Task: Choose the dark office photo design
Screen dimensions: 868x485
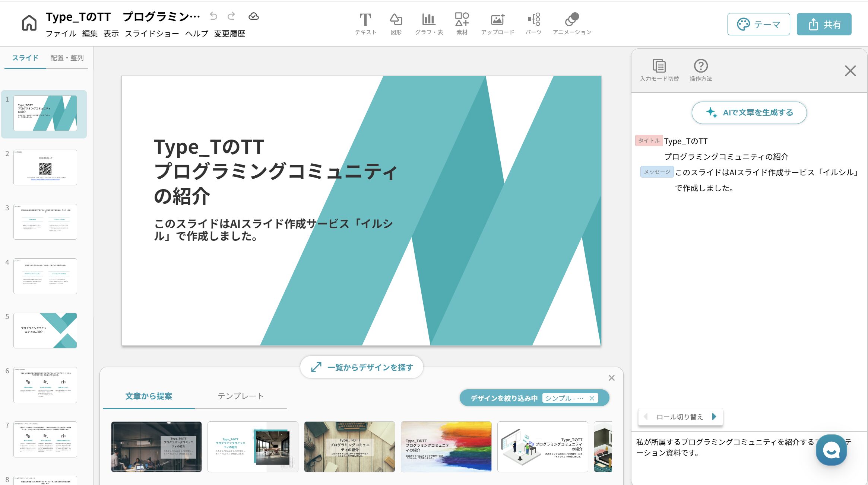Action: [x=156, y=447]
